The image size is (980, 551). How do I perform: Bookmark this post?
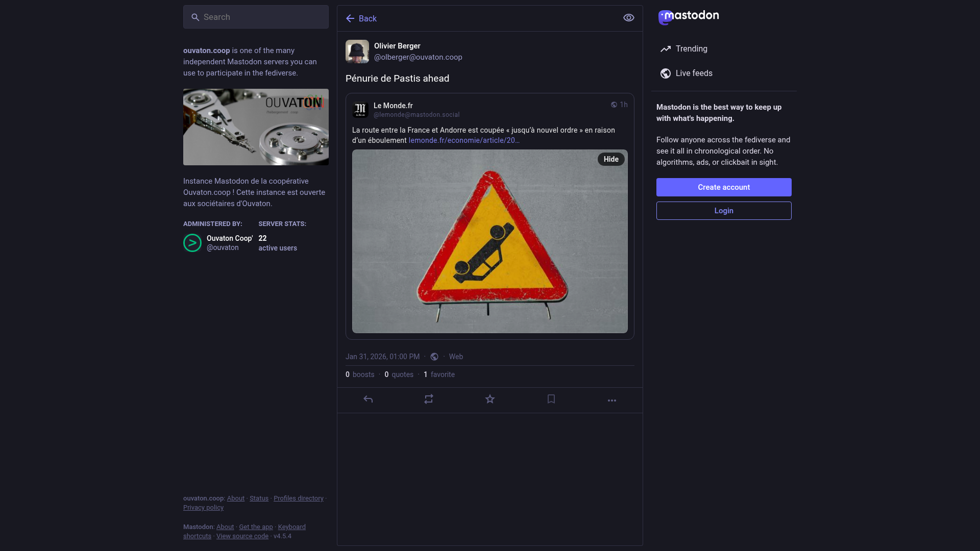(551, 399)
